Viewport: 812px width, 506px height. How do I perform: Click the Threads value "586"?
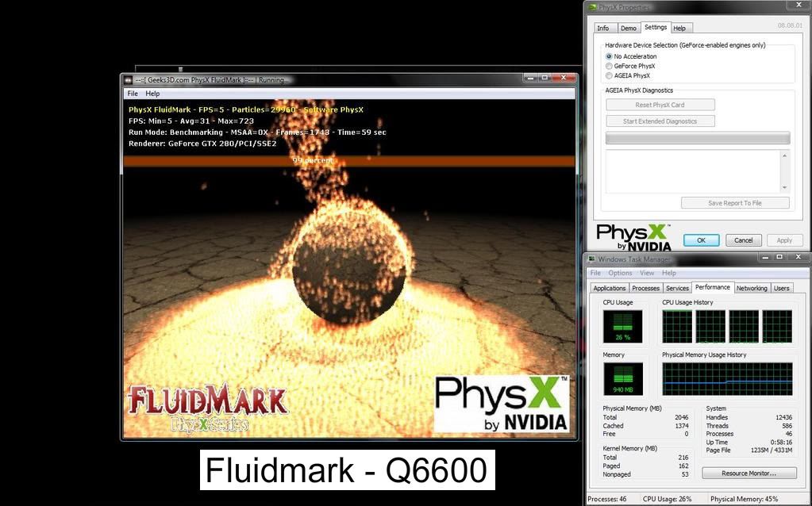[787, 426]
